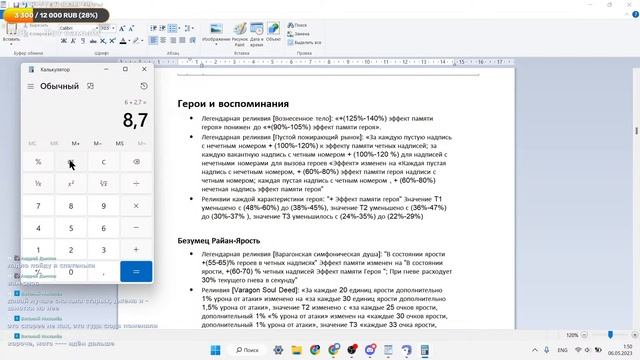The image size is (640, 360).
Task: Click digit 9 on the Calculator
Action: 104,206
